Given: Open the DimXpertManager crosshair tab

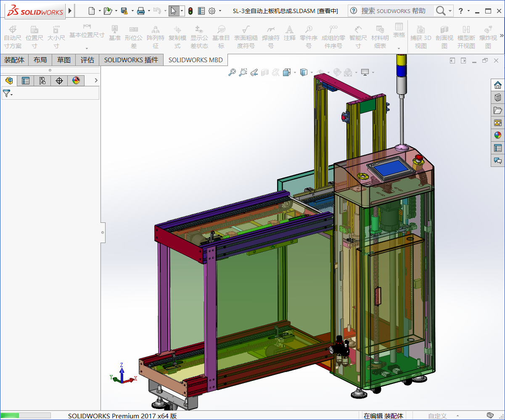Looking at the screenshot, I should pos(59,81).
